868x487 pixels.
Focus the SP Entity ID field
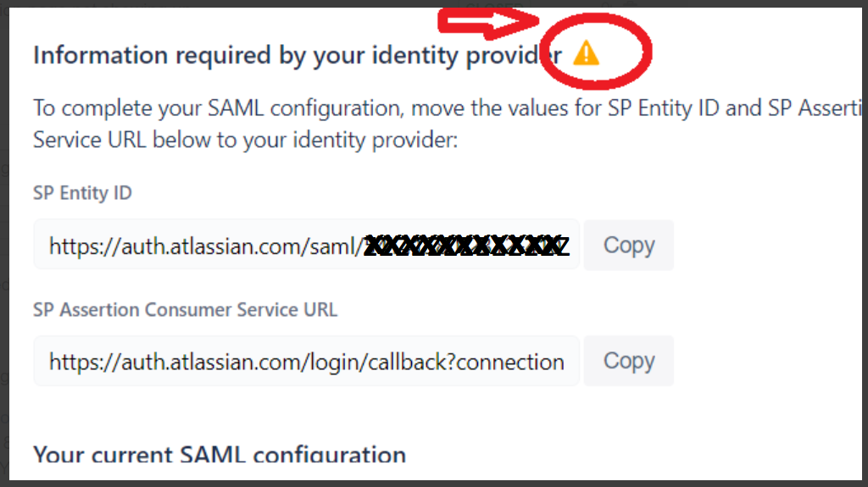(306, 245)
